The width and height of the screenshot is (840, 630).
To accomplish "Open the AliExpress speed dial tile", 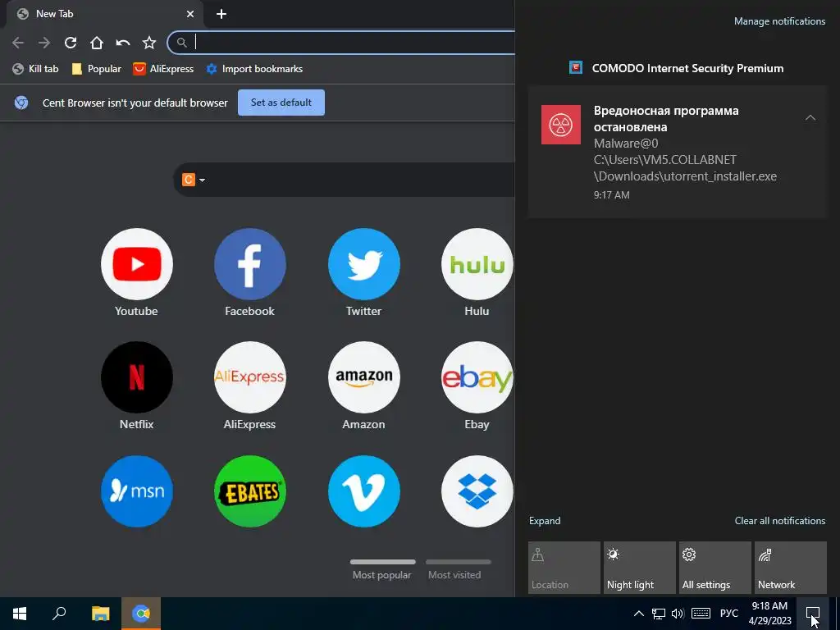I will (249, 377).
